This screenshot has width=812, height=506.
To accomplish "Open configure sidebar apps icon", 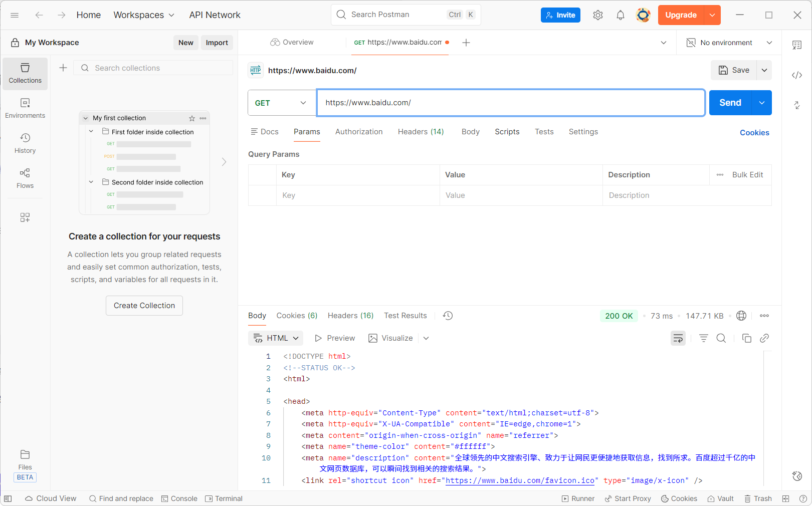I will (x=25, y=217).
